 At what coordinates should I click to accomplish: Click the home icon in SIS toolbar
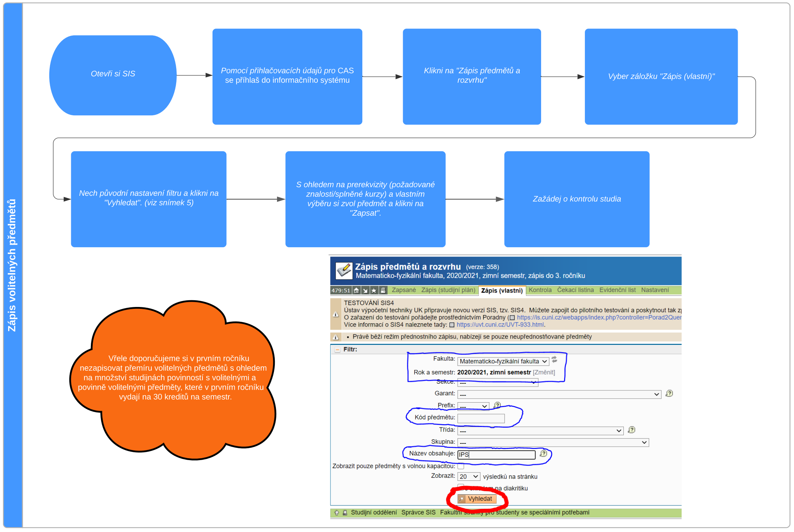356,290
